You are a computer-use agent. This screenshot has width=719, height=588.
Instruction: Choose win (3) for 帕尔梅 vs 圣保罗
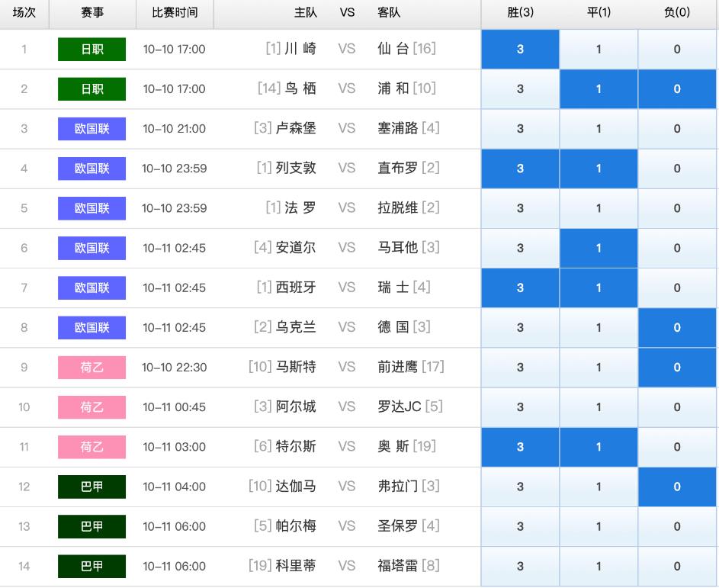(520, 526)
